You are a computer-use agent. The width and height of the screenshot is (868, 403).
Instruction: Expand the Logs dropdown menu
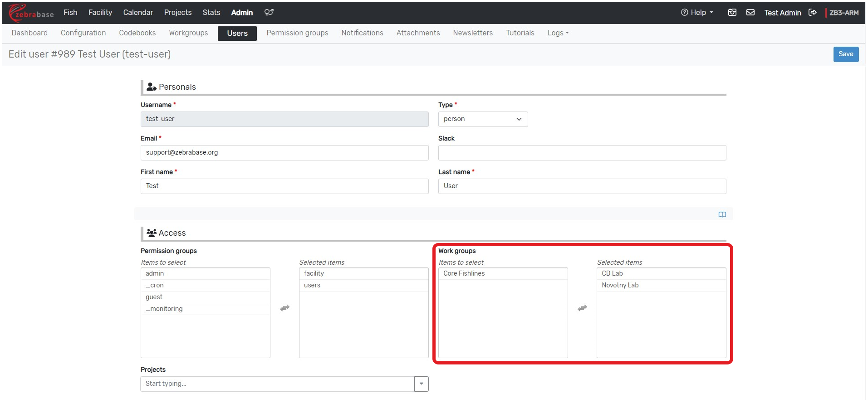point(558,33)
